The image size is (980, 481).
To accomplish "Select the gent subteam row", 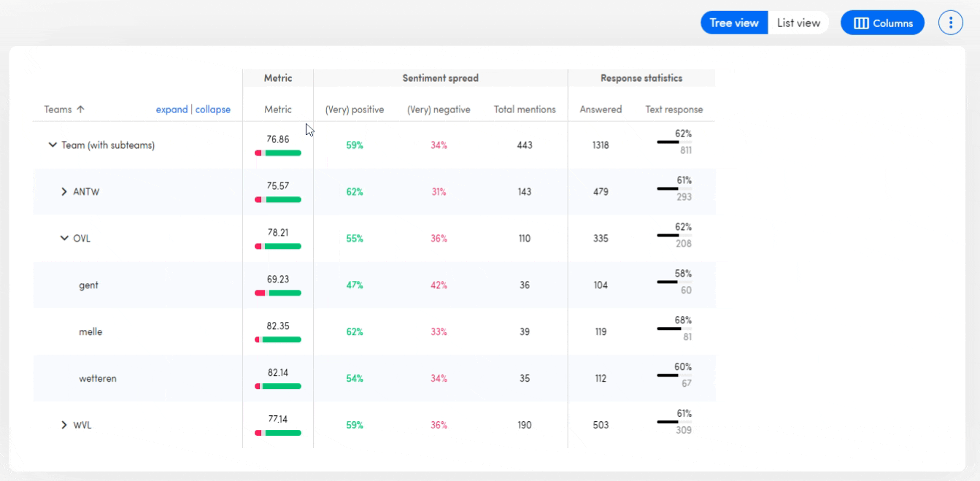I will [88, 285].
